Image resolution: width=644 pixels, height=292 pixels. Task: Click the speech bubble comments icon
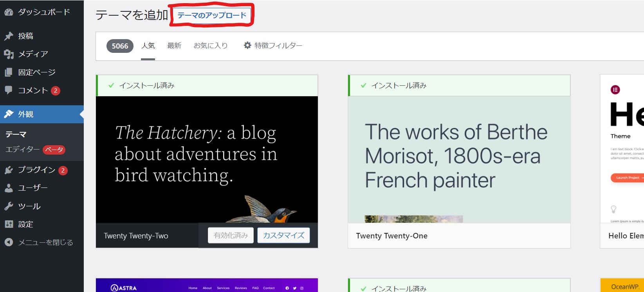[9, 90]
